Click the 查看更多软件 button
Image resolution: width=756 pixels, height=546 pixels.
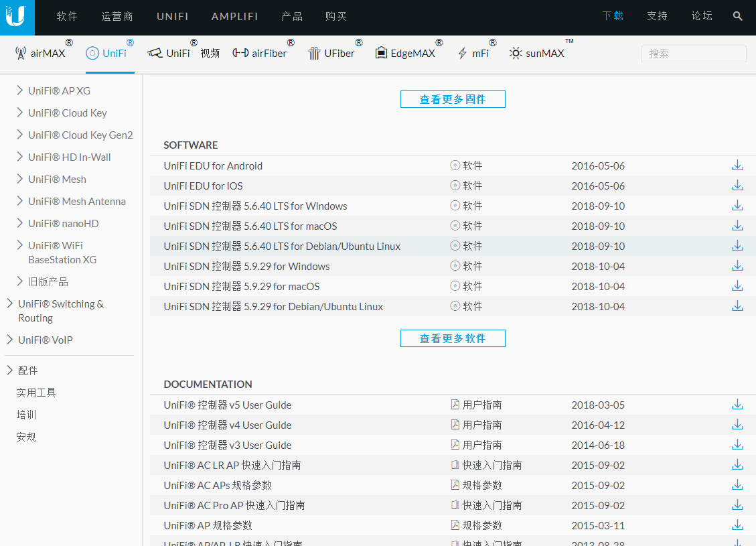pos(453,338)
